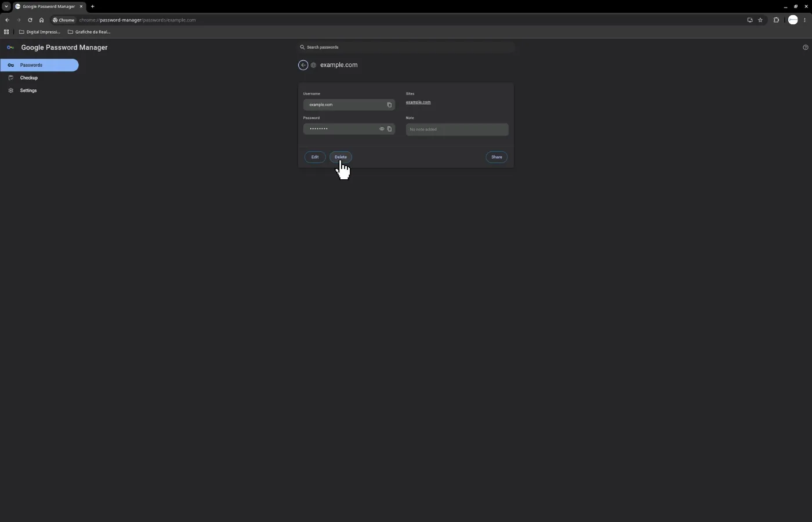Show the hidden password using the eye icon
812x522 pixels.
point(382,129)
